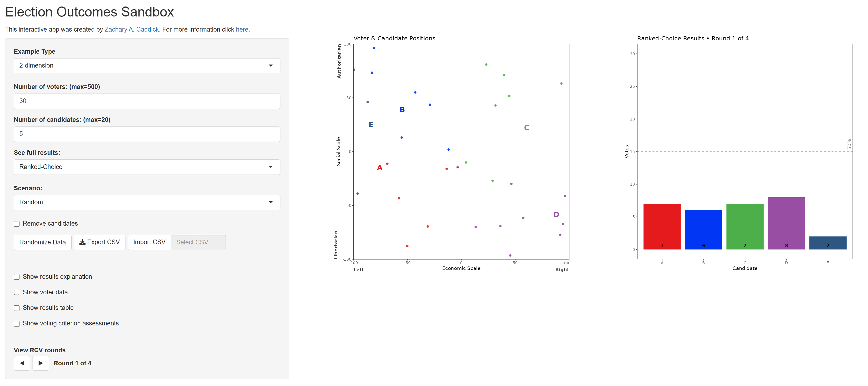Enable Show voting criterion assessments
The width and height of the screenshot is (868, 386).
pos(16,324)
